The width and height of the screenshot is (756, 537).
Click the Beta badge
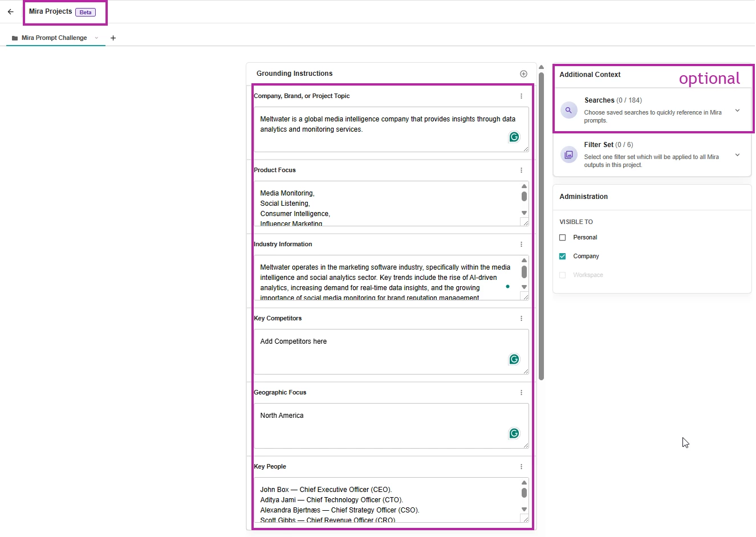coord(86,12)
